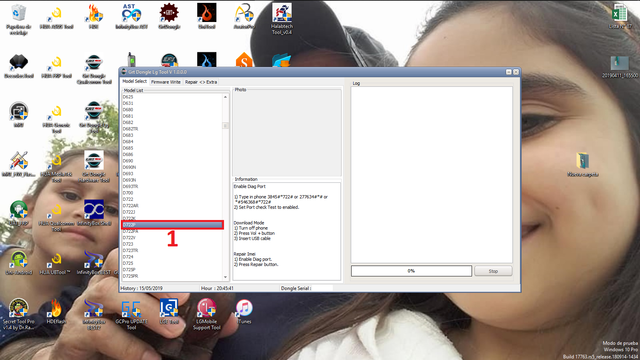Select the highlighted D722P model row
Viewport: 640px width, 360px height.
(x=172, y=225)
